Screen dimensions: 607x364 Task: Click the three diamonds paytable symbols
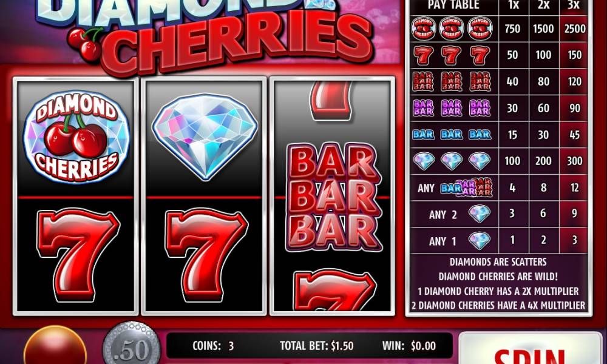(452, 161)
